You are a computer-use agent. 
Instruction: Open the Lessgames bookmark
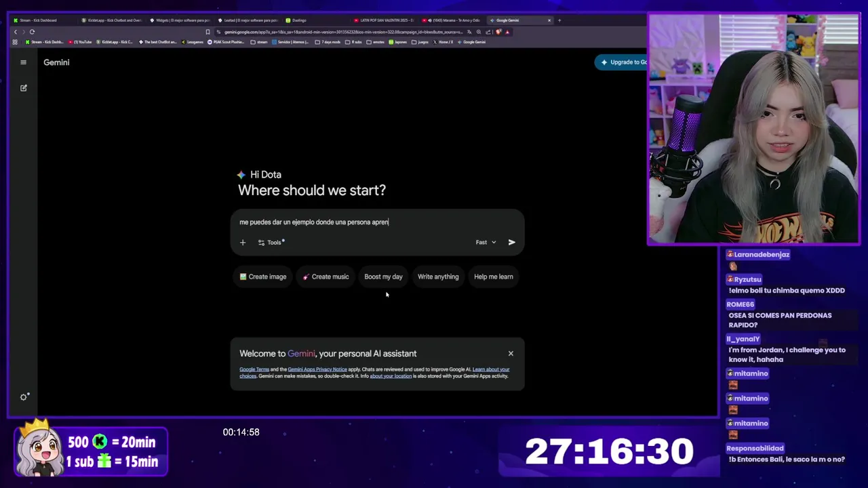click(193, 42)
